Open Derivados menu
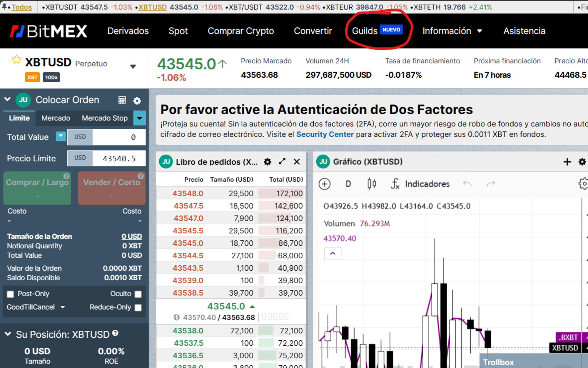The width and height of the screenshot is (588, 368). pos(128,31)
